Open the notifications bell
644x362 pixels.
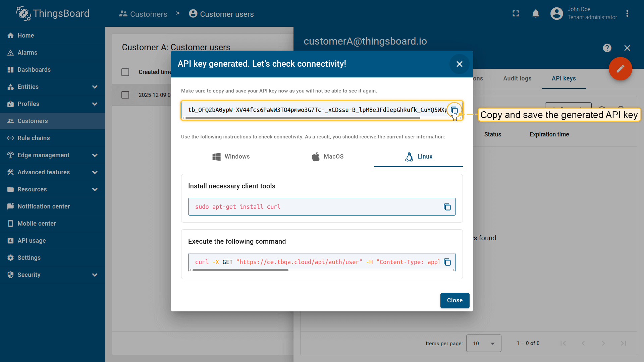pos(536,14)
